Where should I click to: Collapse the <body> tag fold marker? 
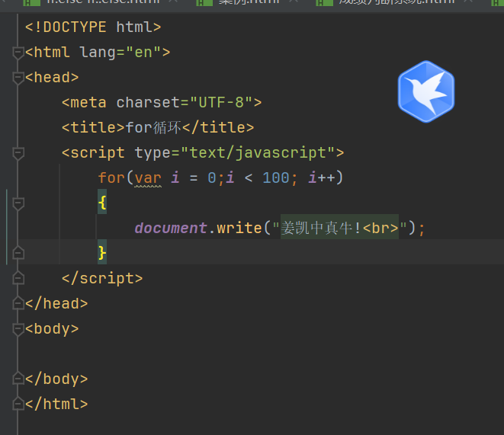[18, 329]
